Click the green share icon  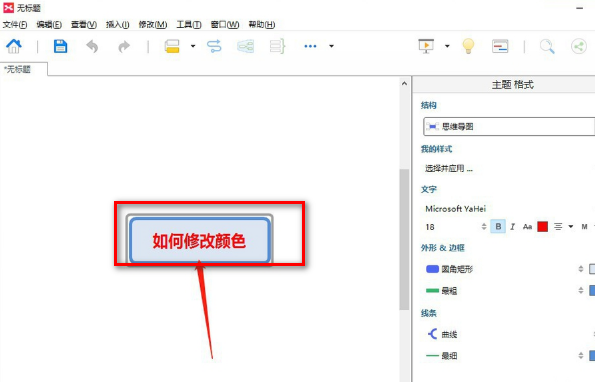[x=579, y=47]
